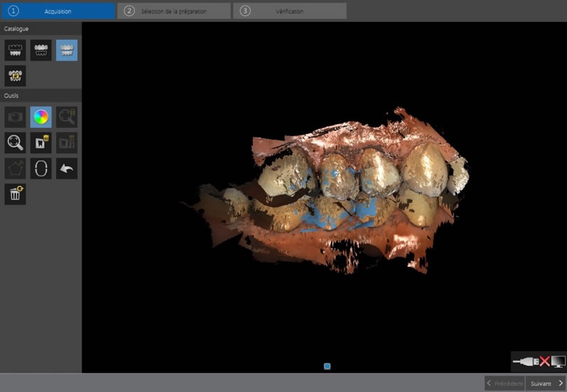Click the zoom-to-fit magnifier tool
The width and height of the screenshot is (567, 392).
click(x=15, y=143)
